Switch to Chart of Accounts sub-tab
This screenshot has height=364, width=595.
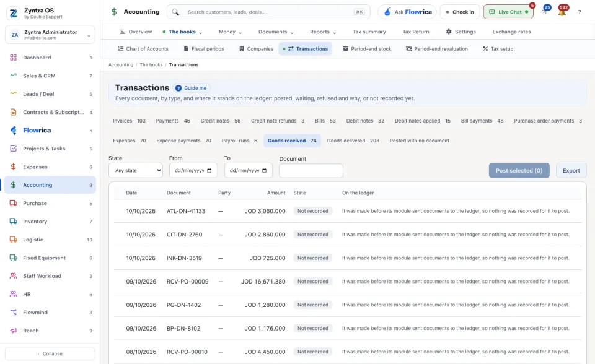(x=143, y=49)
